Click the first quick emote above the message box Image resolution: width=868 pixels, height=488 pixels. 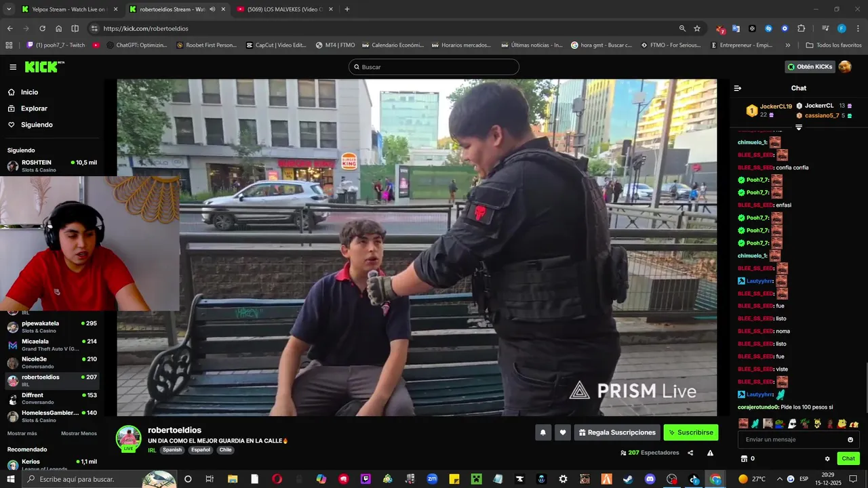pyautogui.click(x=743, y=424)
